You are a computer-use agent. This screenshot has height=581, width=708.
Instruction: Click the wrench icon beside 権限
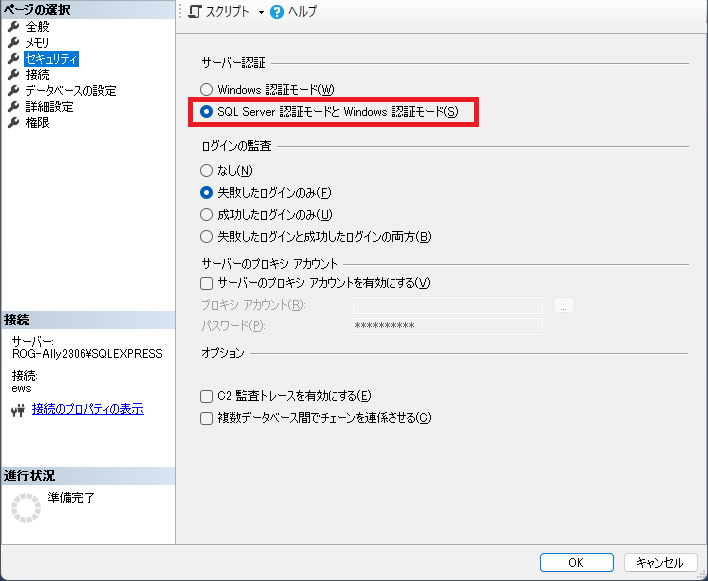click(x=14, y=122)
